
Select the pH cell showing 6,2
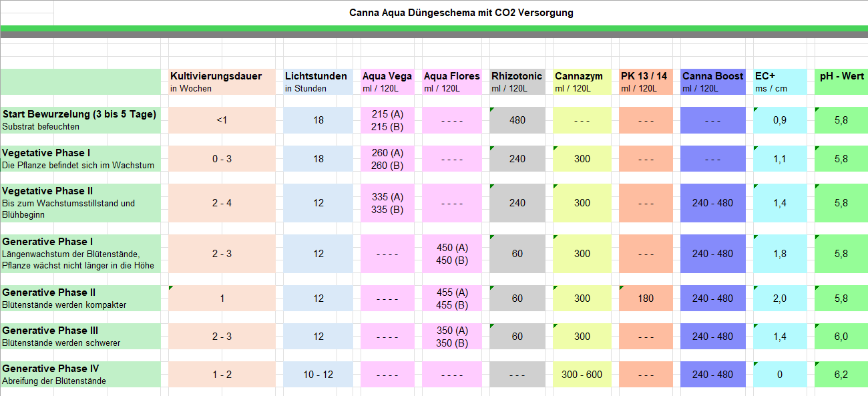pos(841,375)
